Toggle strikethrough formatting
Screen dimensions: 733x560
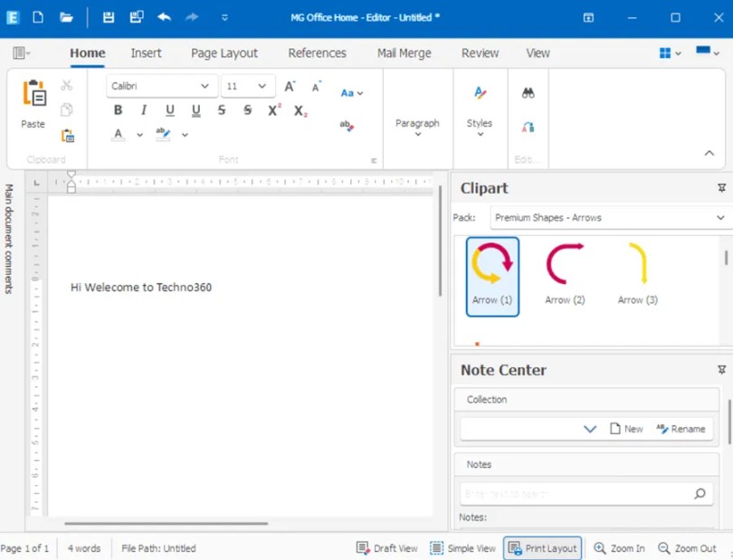[222, 110]
